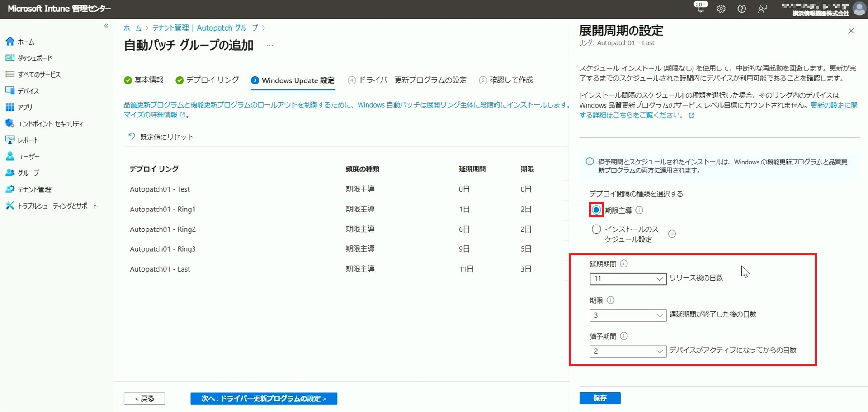Screen dimensions: 868x412
Task: Click the info icon next to 期限 label
Action: pyautogui.click(x=610, y=300)
